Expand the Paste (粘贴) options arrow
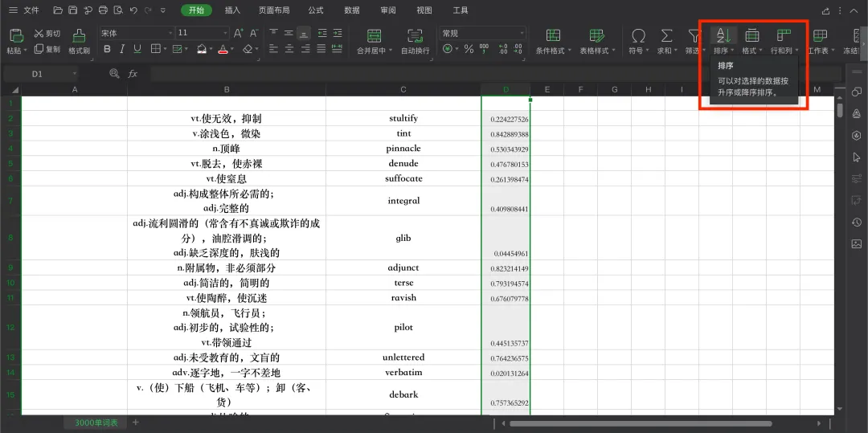 (x=26, y=51)
